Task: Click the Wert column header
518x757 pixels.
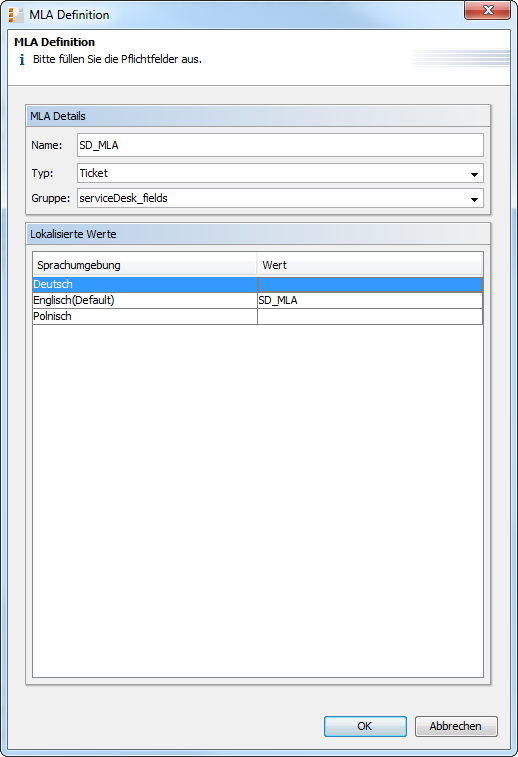Action: click(370, 265)
